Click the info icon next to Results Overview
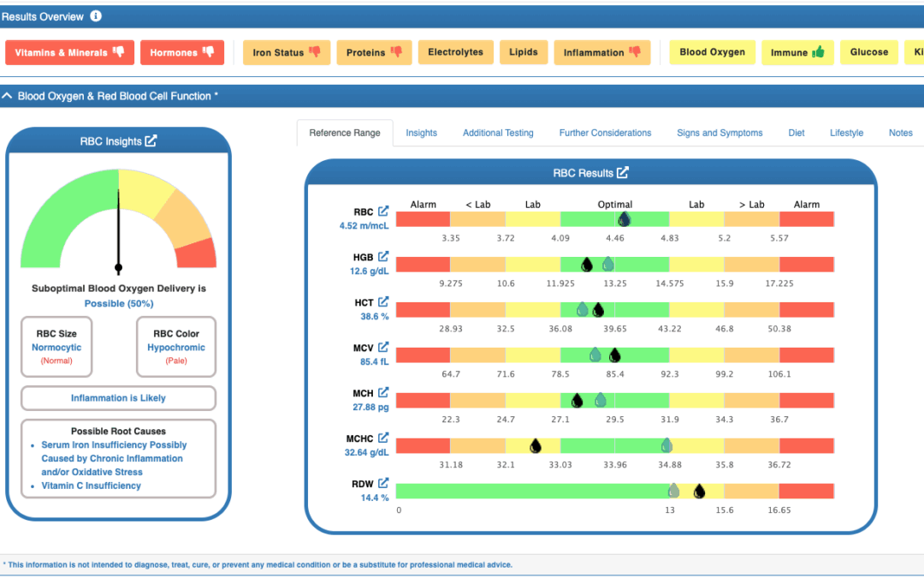The image size is (924, 578). [x=96, y=16]
